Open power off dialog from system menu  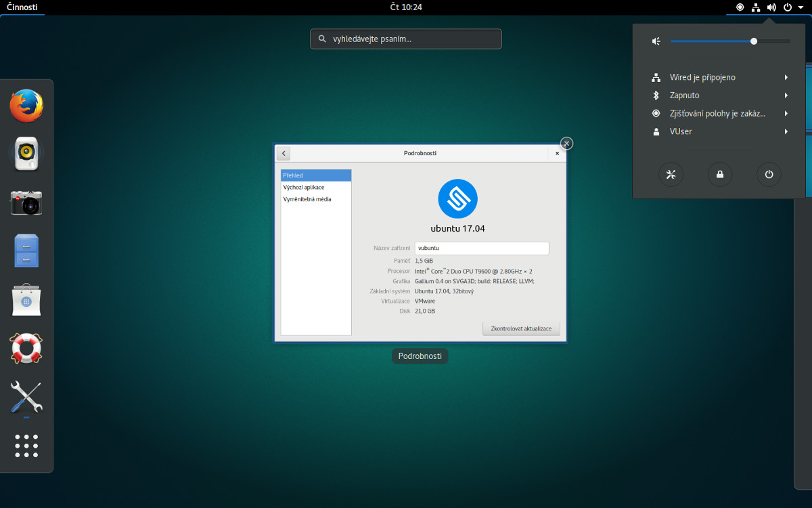[x=769, y=175]
